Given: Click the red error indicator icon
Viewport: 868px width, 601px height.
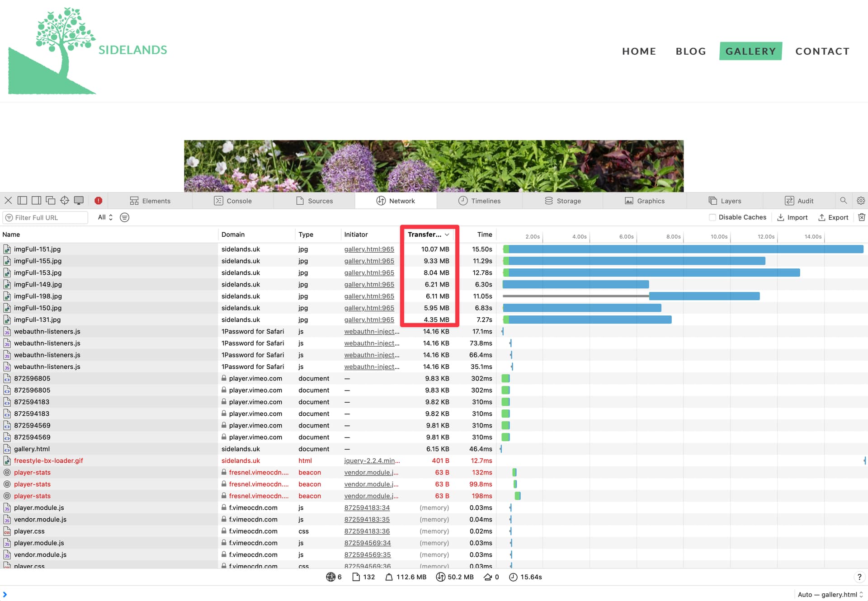Looking at the screenshot, I should pos(98,201).
